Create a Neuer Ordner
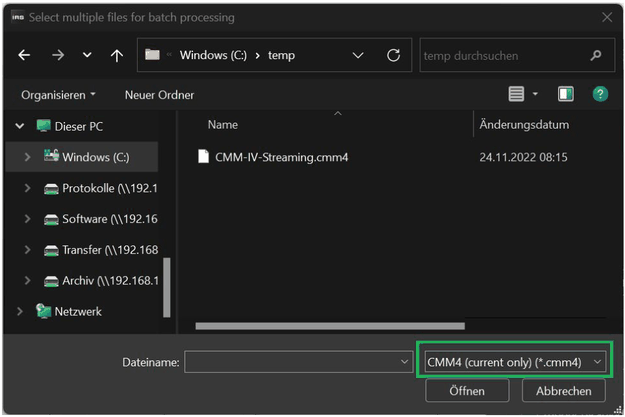 159,95
